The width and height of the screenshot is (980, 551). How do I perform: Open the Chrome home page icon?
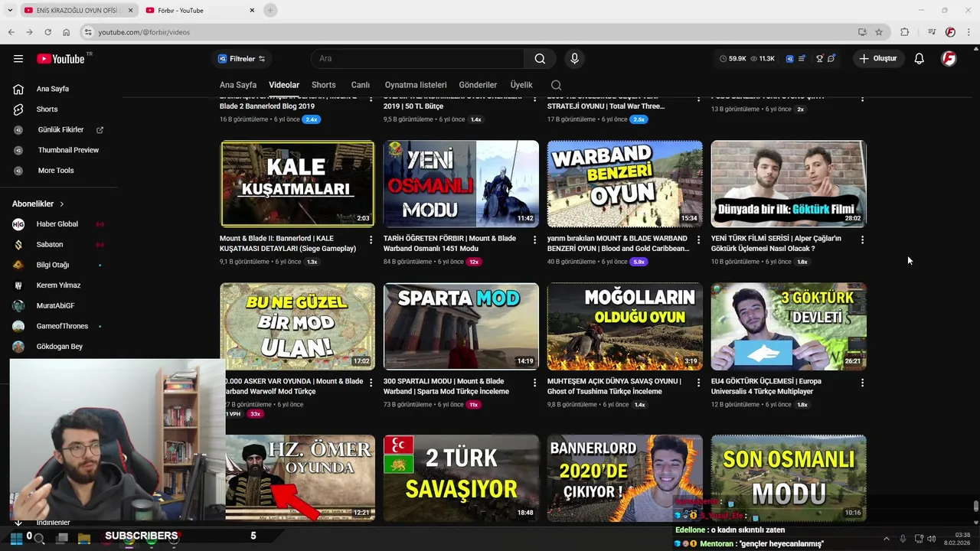(66, 32)
